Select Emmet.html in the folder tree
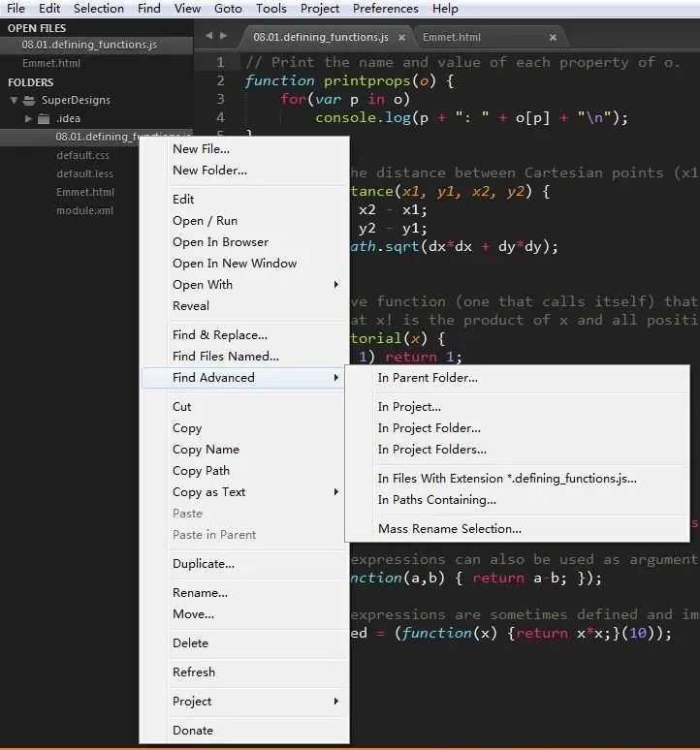 point(85,192)
